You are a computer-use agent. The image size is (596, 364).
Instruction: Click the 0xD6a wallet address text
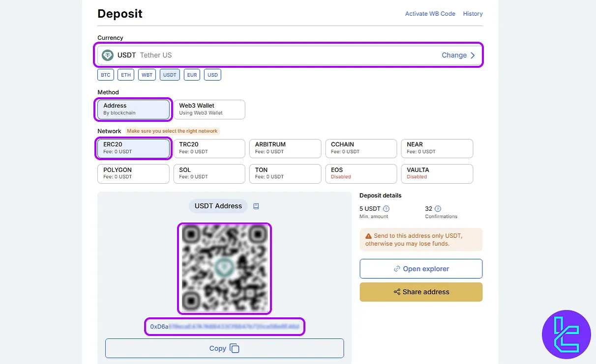tap(225, 327)
